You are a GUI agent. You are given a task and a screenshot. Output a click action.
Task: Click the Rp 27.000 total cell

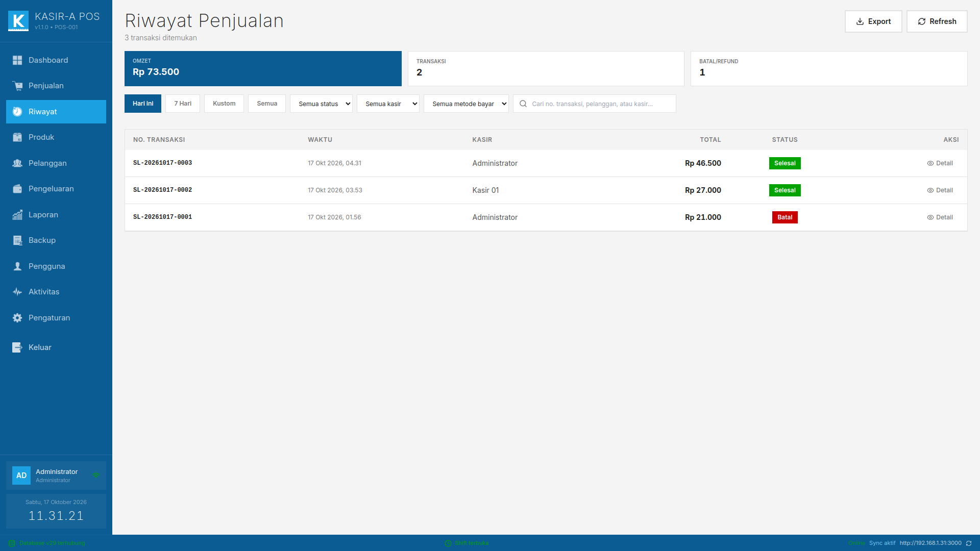pyautogui.click(x=703, y=190)
